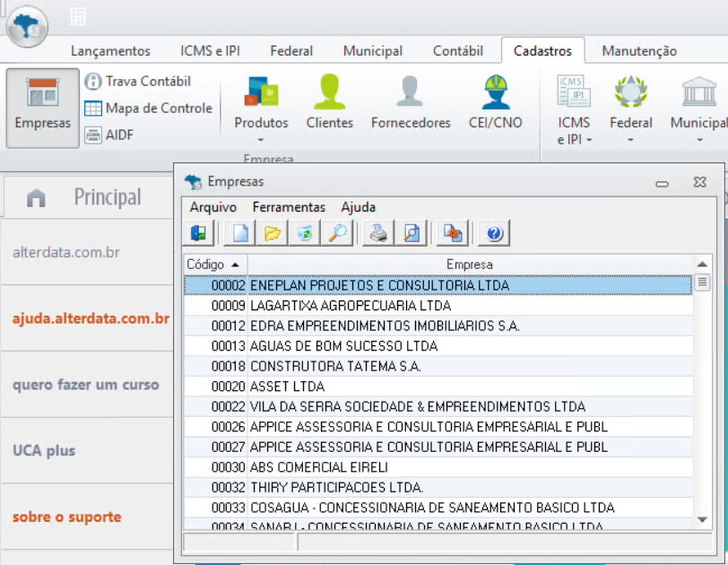Viewport: 728px width, 565px height.
Task: Click the calculator icon in title bar
Action: (x=77, y=17)
